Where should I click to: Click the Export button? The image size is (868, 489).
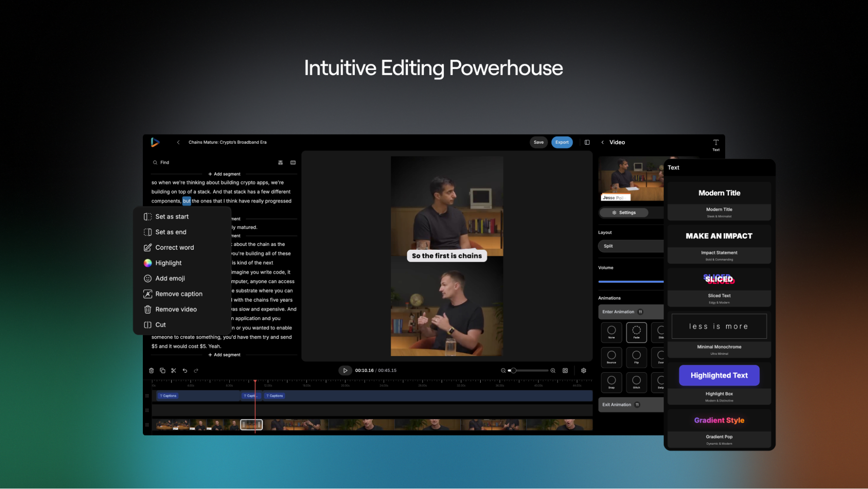(562, 142)
